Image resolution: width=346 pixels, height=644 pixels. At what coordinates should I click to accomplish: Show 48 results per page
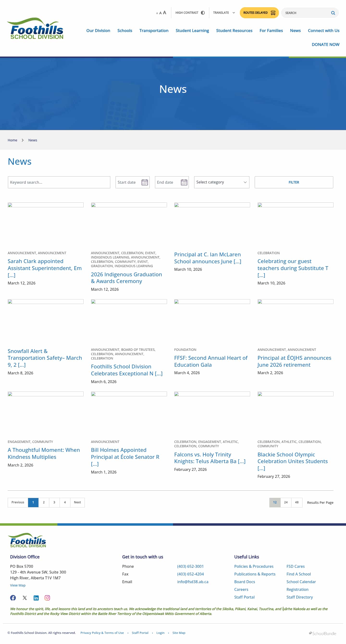[297, 502]
